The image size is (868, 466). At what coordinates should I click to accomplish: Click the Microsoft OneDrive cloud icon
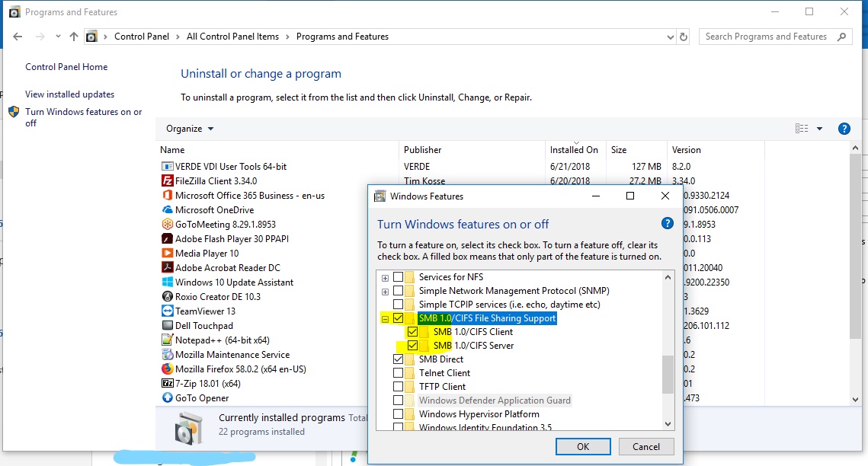pyautogui.click(x=167, y=209)
